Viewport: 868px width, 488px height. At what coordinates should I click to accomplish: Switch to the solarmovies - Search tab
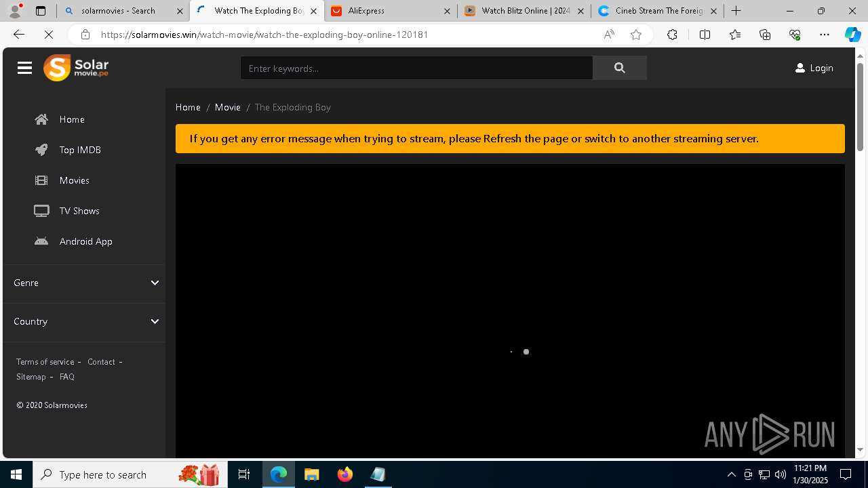tap(122, 11)
